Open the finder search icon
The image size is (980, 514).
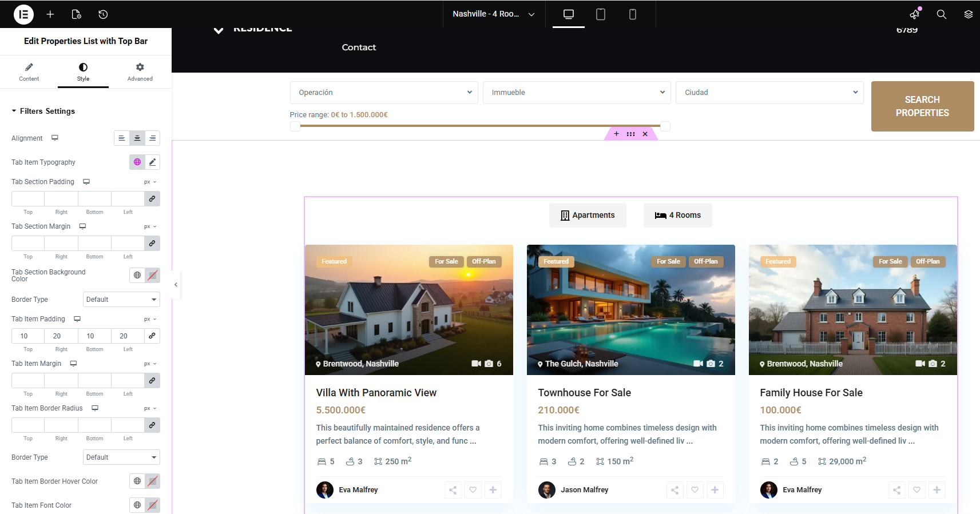(x=941, y=14)
